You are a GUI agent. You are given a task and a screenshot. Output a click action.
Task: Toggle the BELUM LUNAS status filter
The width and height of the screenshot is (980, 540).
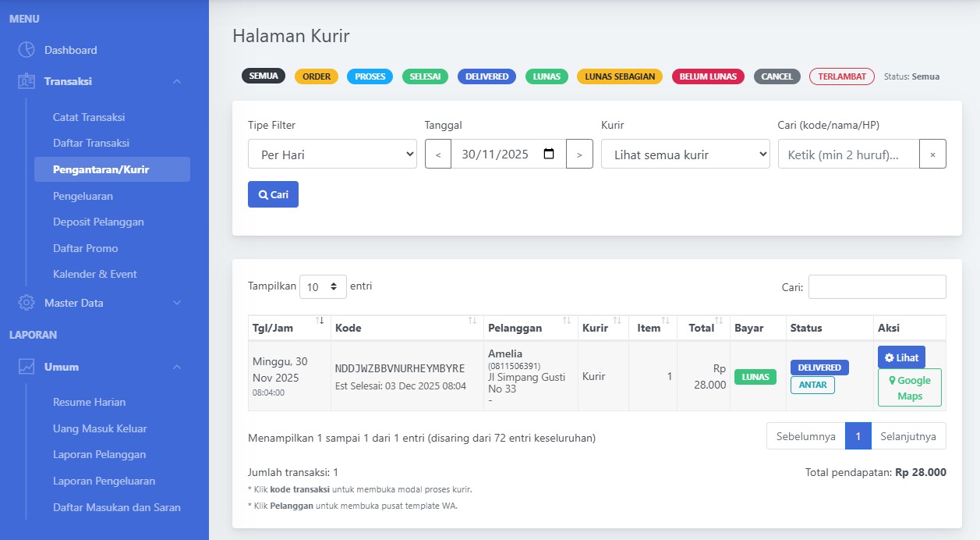(x=708, y=76)
